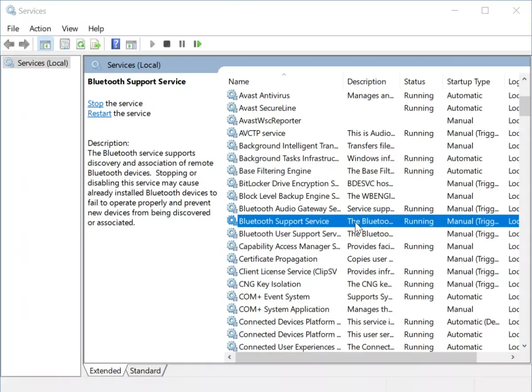This screenshot has width=532, height=392.
Task: Click the Refresh toolbar icon
Action: [x=80, y=44]
